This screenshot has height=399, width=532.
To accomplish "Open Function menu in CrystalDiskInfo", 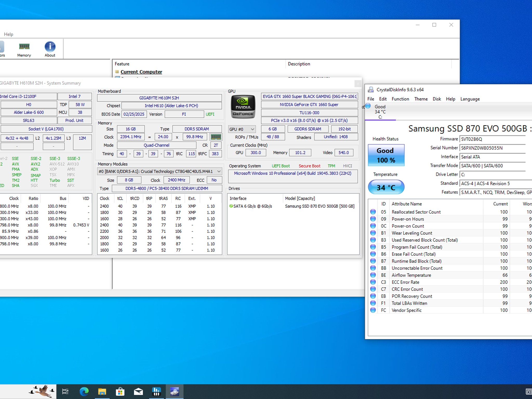I will [400, 99].
